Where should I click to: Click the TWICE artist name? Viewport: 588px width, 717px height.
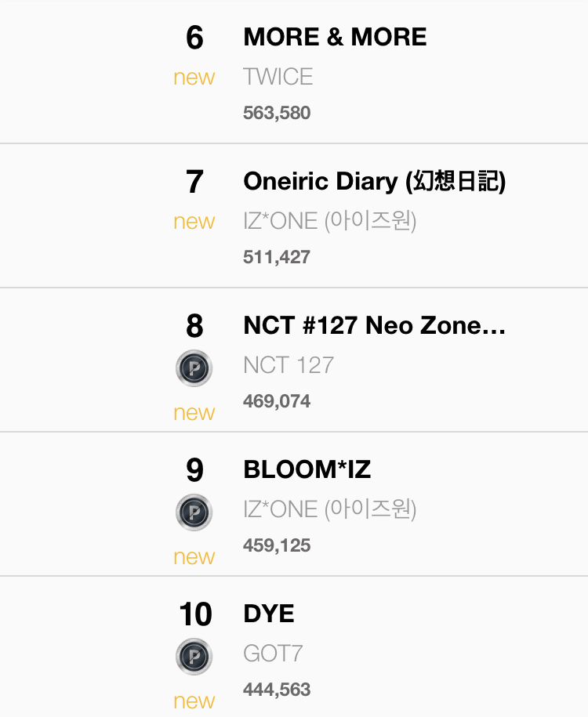[x=278, y=77]
